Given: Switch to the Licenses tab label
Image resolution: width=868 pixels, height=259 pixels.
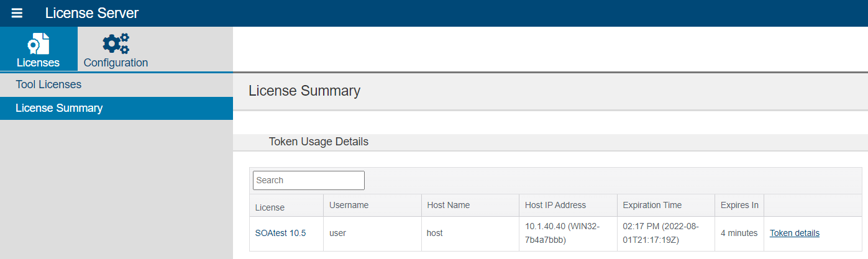Looking at the screenshot, I should coord(38,63).
